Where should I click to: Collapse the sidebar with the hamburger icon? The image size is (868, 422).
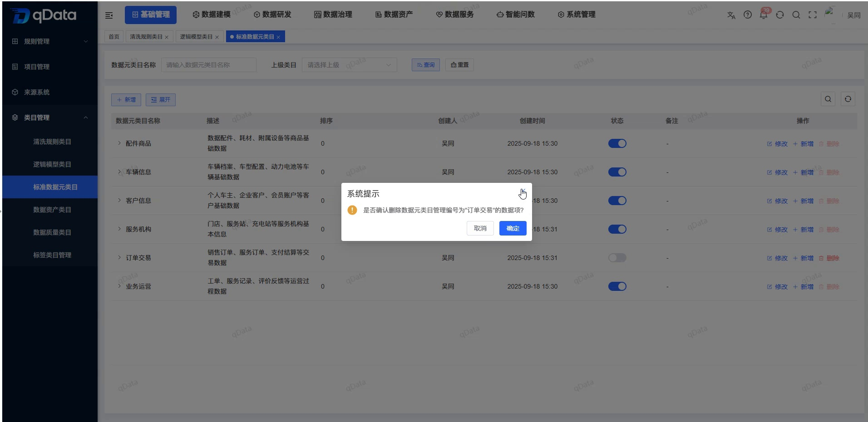109,15
